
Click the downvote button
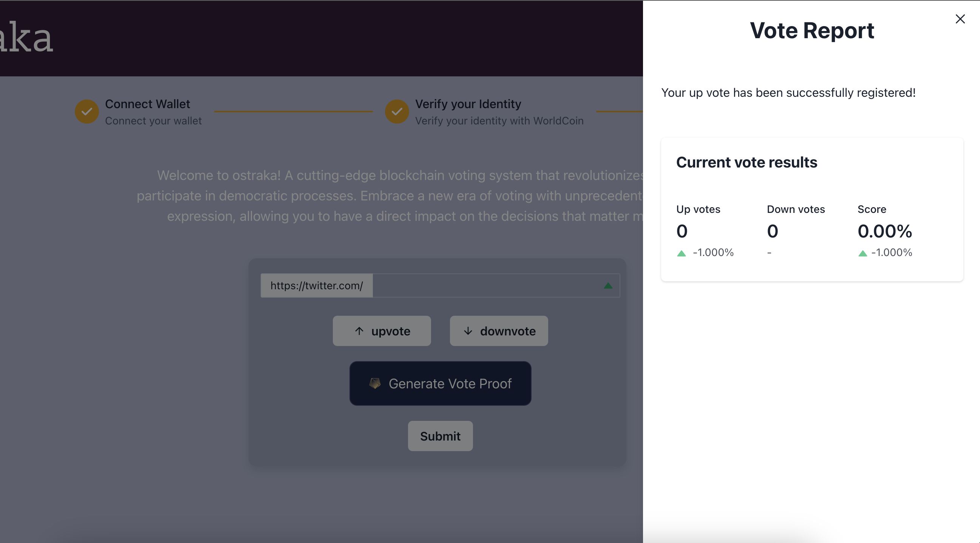pyautogui.click(x=499, y=331)
